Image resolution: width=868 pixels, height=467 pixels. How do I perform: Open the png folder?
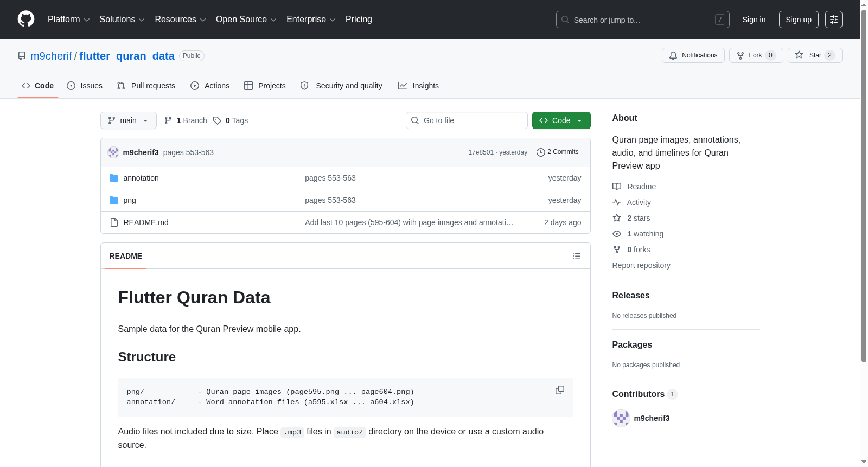(x=130, y=200)
